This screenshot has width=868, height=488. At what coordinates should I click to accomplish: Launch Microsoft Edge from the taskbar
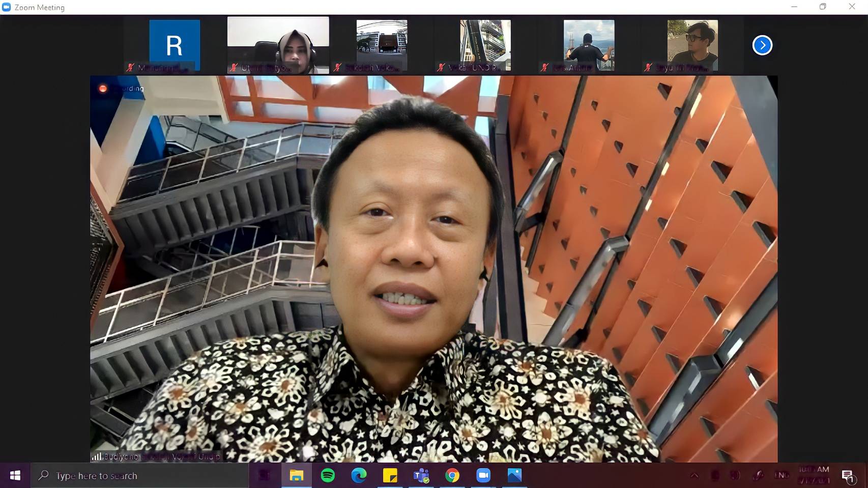click(359, 475)
